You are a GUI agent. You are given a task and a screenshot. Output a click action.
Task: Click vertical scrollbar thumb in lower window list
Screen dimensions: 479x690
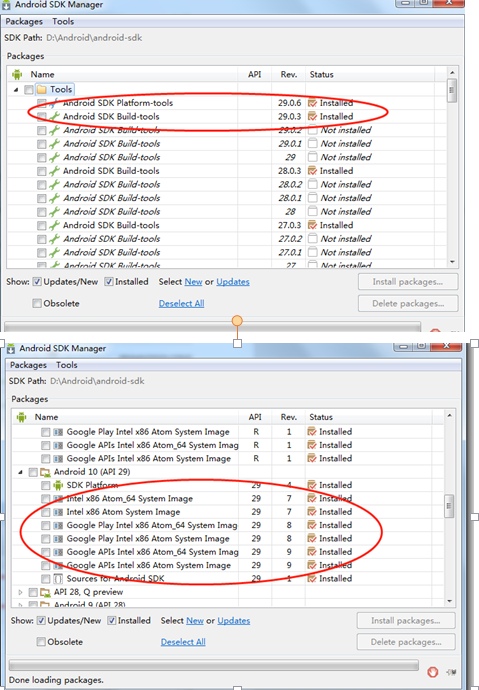point(449,506)
